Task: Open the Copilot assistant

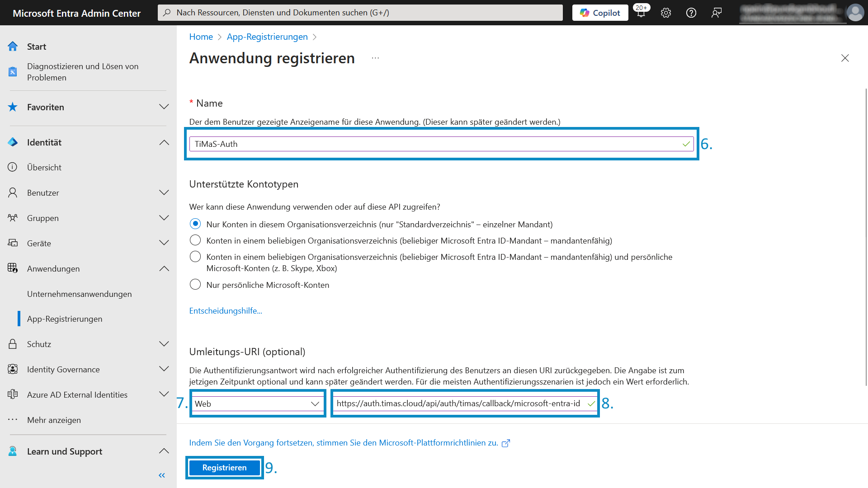Action: tap(600, 13)
